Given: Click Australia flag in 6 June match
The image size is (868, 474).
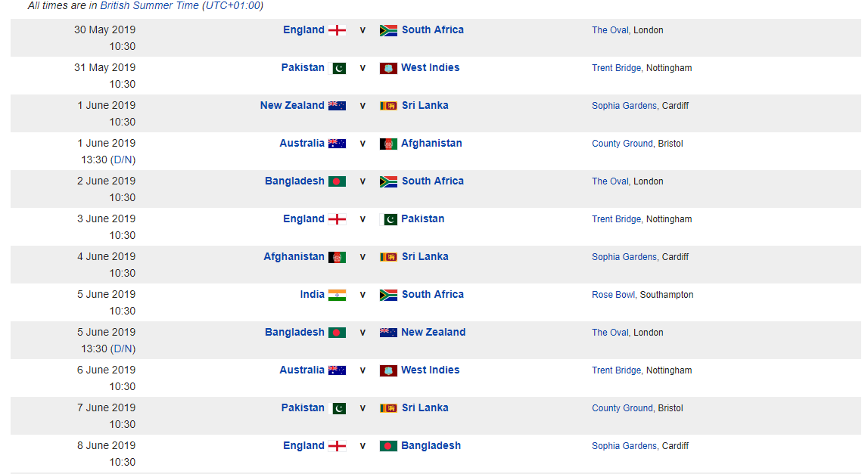Looking at the screenshot, I should (337, 370).
